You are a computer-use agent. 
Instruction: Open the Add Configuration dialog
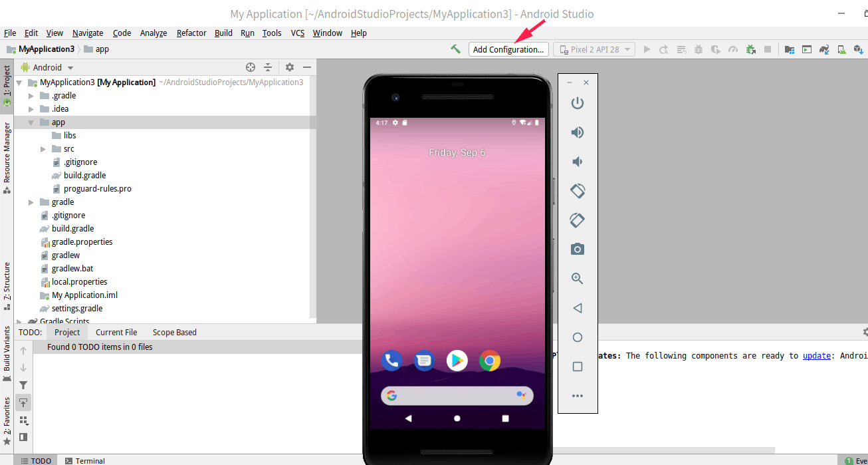point(509,49)
